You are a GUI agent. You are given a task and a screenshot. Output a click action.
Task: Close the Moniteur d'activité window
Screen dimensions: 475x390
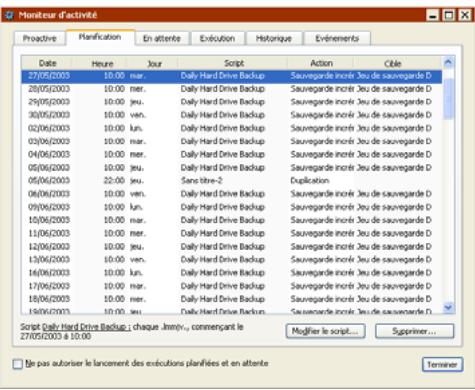pos(465,15)
